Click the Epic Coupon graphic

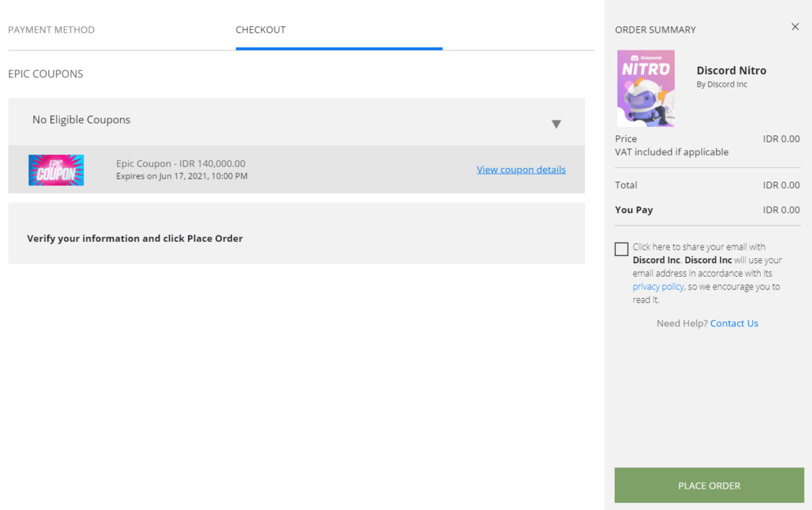[56, 170]
